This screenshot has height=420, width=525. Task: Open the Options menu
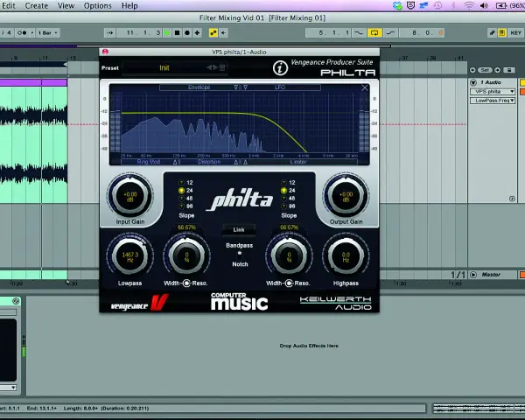(x=97, y=6)
